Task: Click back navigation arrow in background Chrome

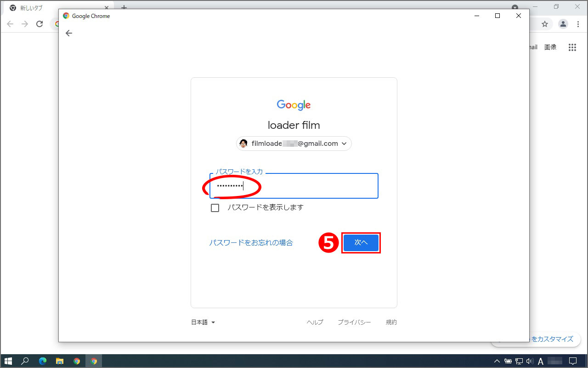Action: tap(10, 24)
